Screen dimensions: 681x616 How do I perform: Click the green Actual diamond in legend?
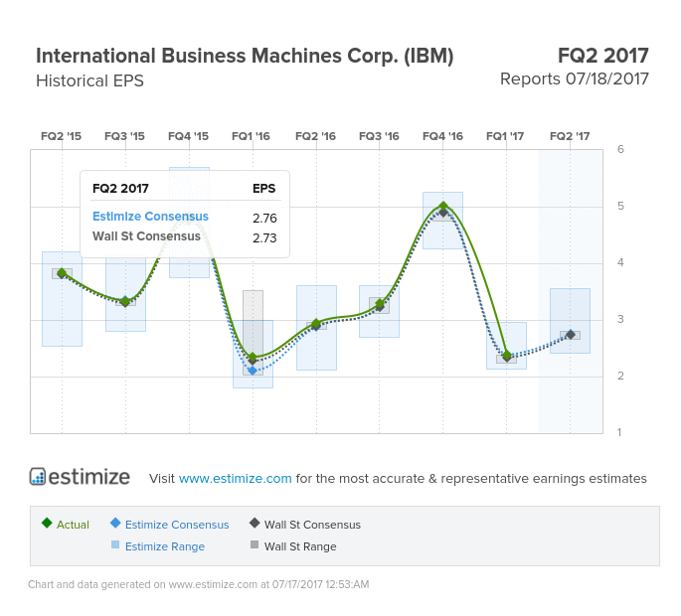47,523
